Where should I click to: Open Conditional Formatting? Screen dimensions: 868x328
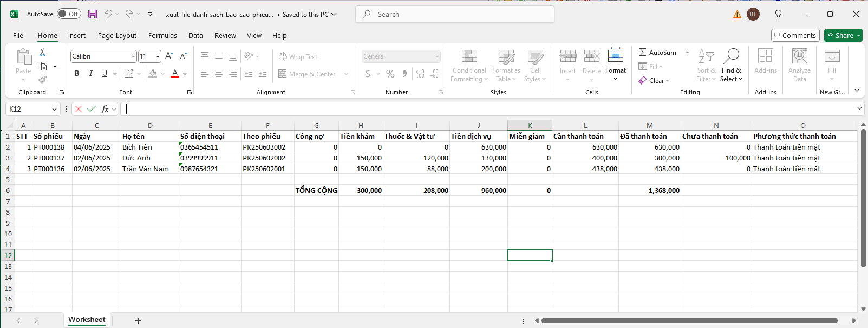pos(469,66)
